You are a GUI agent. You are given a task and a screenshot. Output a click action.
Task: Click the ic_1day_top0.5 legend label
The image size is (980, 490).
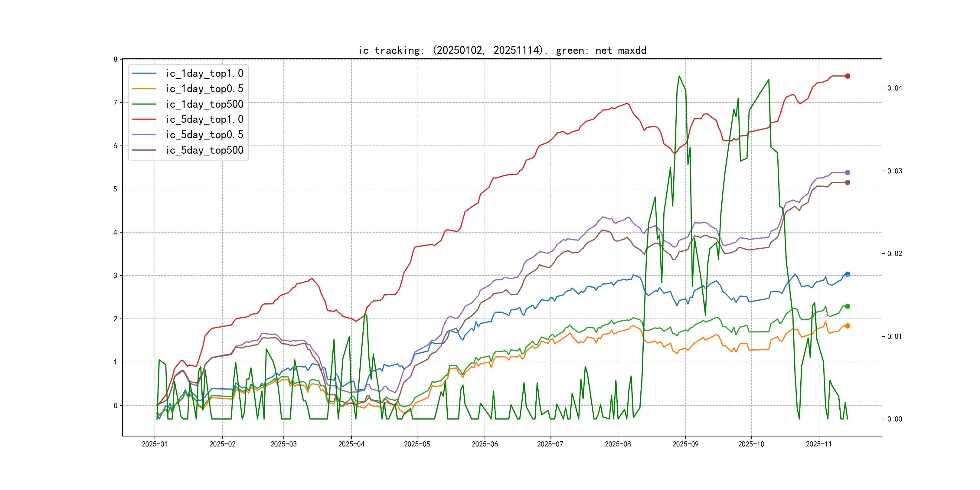click(x=204, y=89)
